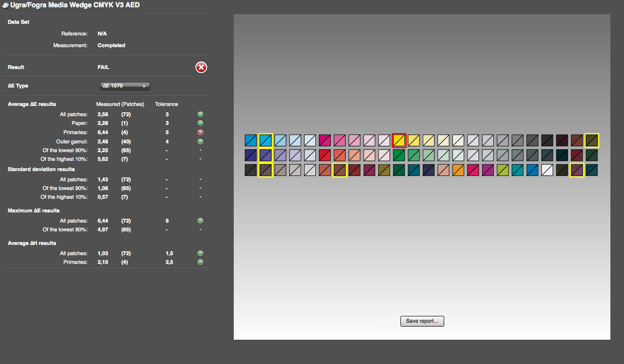Click the Completed measurement status

coord(111,45)
